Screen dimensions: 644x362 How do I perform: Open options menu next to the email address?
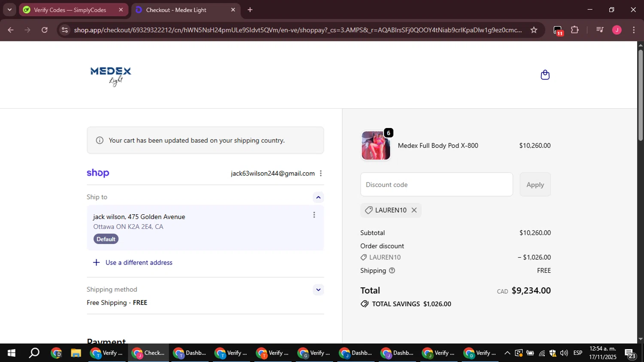(321, 173)
